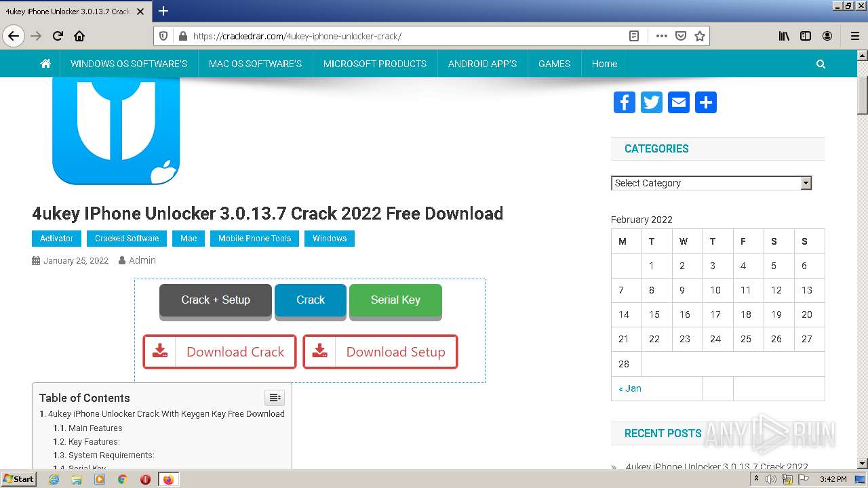Viewport: 868px width, 488px height.
Task: Open Select Category dropdown
Action: pos(711,183)
